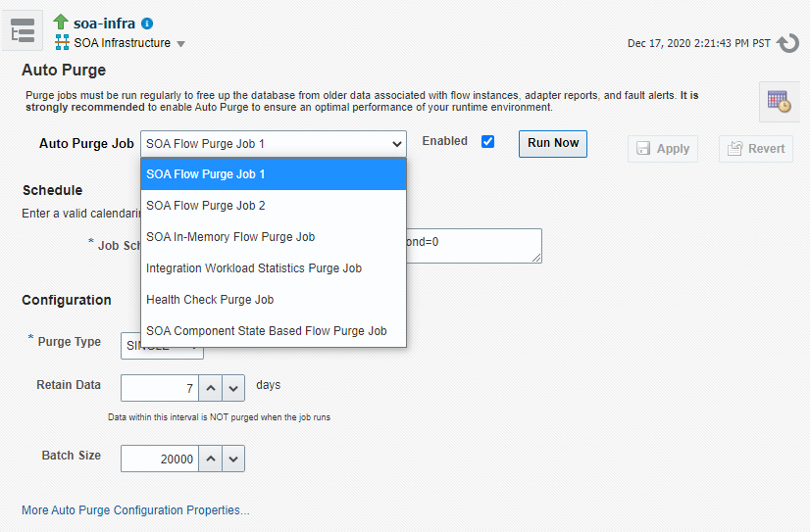The image size is (810, 532).
Task: Click the refresh page icon beside timestamp
Action: coord(788,43)
